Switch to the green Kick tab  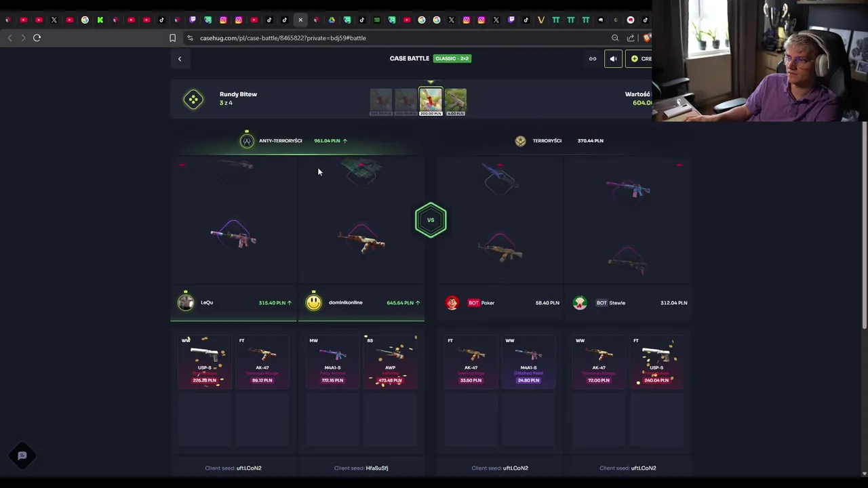[x=100, y=20]
